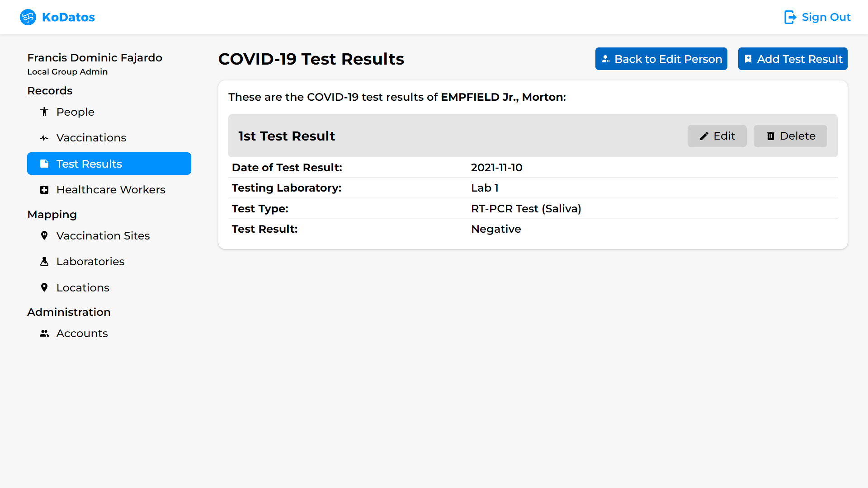Click the Vaccination Sites pin icon
The image size is (868, 488).
[44, 235]
